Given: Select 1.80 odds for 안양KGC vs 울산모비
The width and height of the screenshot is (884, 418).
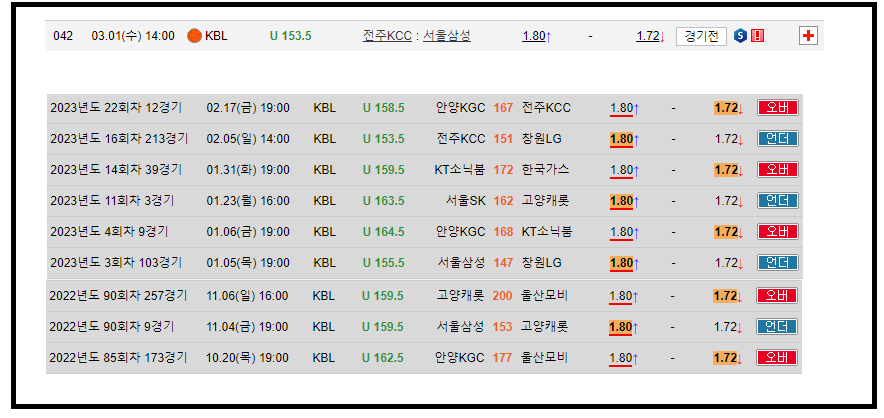Looking at the screenshot, I should (622, 358).
